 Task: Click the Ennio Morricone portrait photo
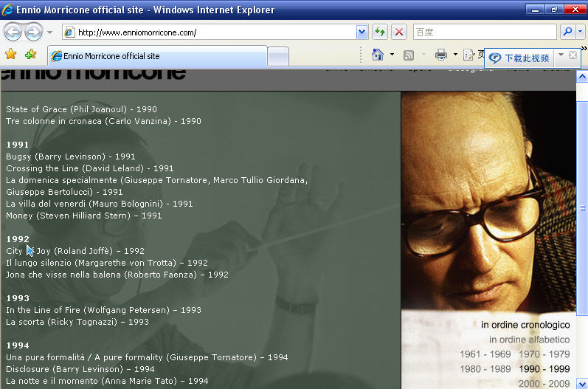click(x=488, y=201)
